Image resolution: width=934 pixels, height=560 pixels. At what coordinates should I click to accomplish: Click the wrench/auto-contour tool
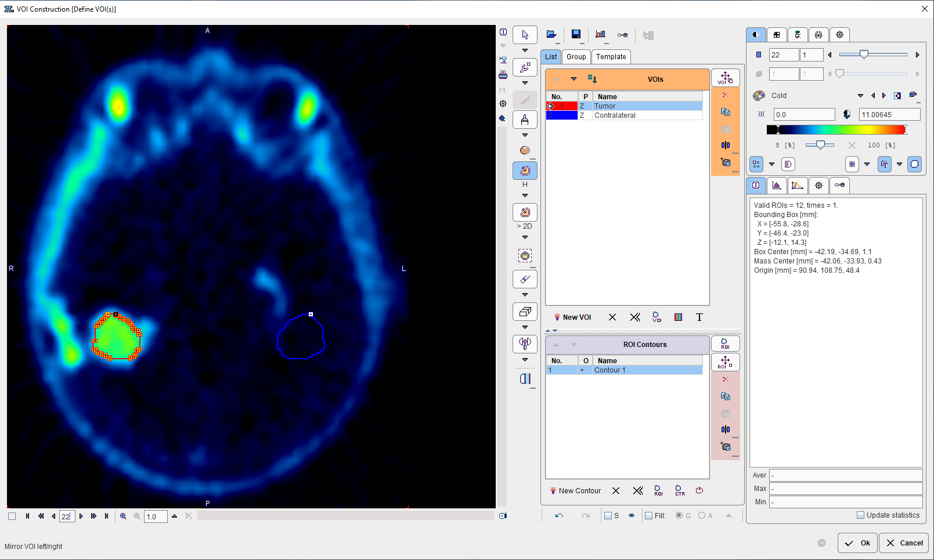[525, 67]
